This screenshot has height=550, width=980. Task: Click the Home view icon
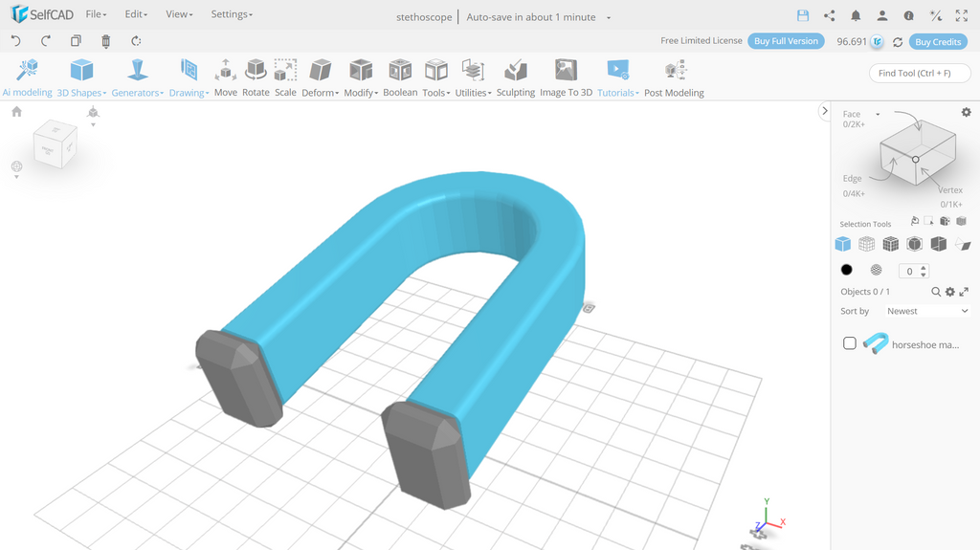pos(17,112)
